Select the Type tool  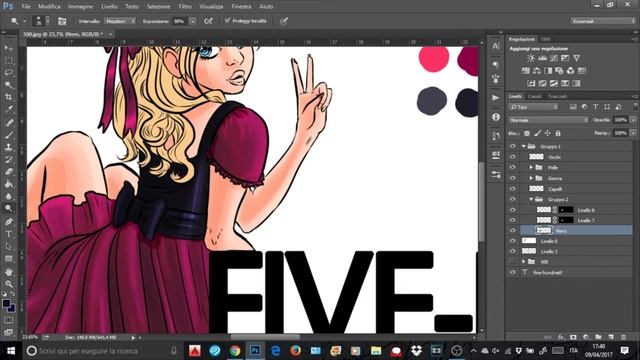coord(9,234)
